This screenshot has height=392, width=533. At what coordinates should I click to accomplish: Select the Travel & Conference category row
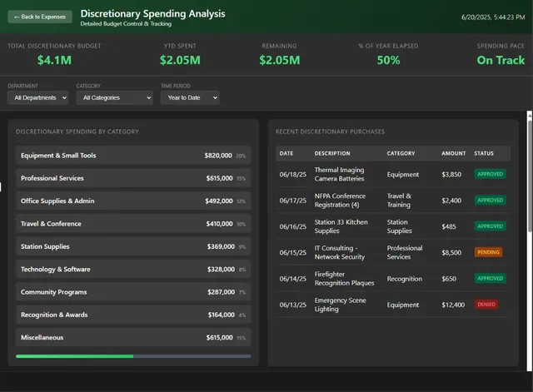(x=133, y=224)
